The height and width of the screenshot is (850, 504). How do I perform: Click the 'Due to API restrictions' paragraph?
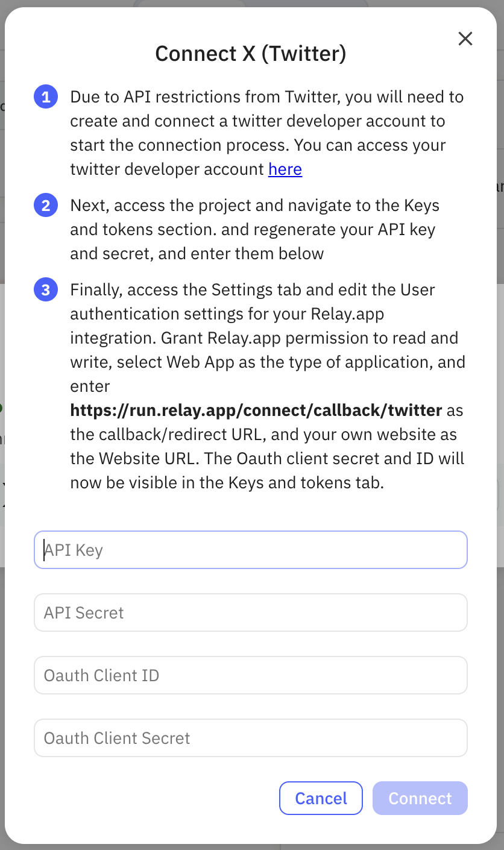[266, 121]
